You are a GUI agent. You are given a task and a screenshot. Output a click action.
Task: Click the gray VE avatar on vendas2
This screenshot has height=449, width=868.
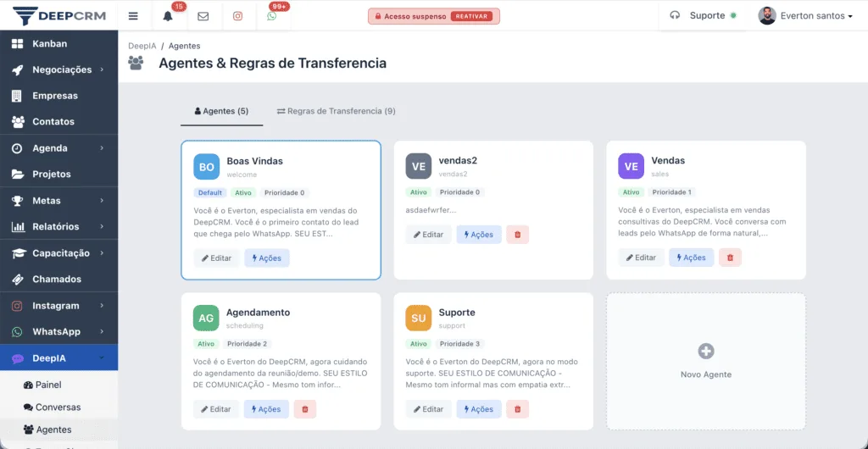pyautogui.click(x=419, y=166)
